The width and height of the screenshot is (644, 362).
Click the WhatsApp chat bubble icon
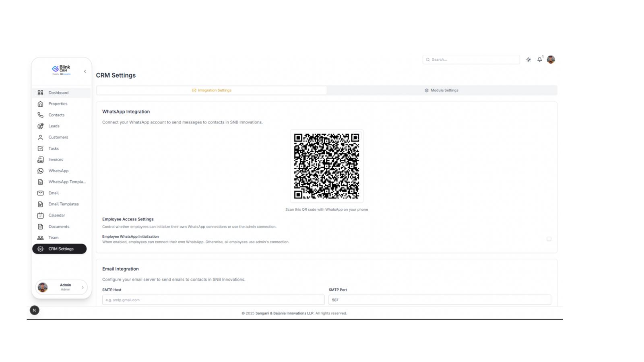point(40,171)
